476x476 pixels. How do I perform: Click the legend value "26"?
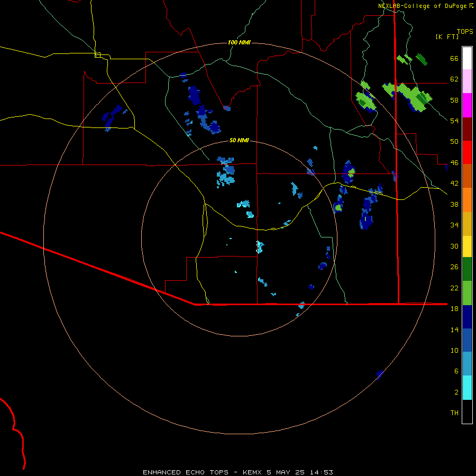click(x=454, y=267)
